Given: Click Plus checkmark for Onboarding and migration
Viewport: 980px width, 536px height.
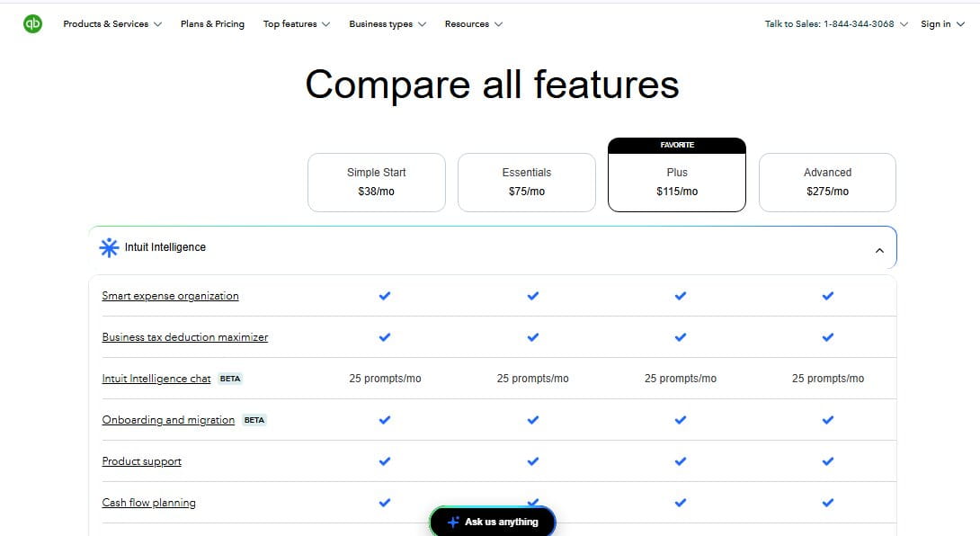Looking at the screenshot, I should pos(680,420).
